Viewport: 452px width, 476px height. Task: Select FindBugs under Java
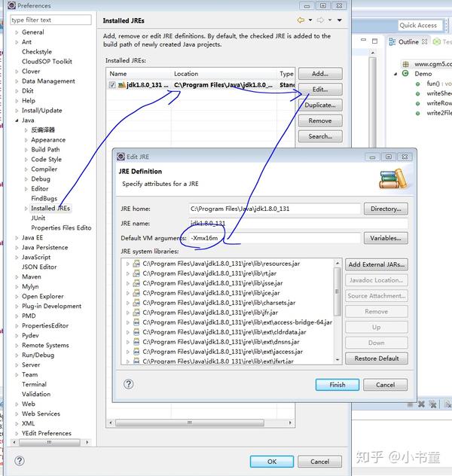pos(44,199)
